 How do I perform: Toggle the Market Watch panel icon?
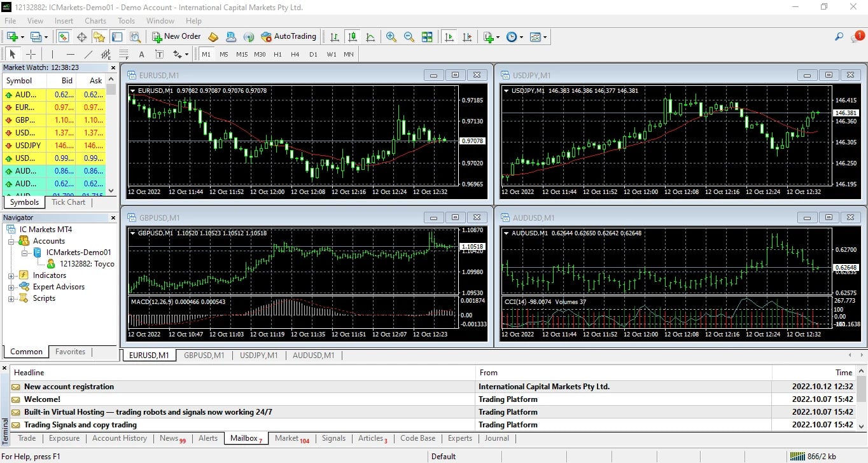pyautogui.click(x=64, y=37)
